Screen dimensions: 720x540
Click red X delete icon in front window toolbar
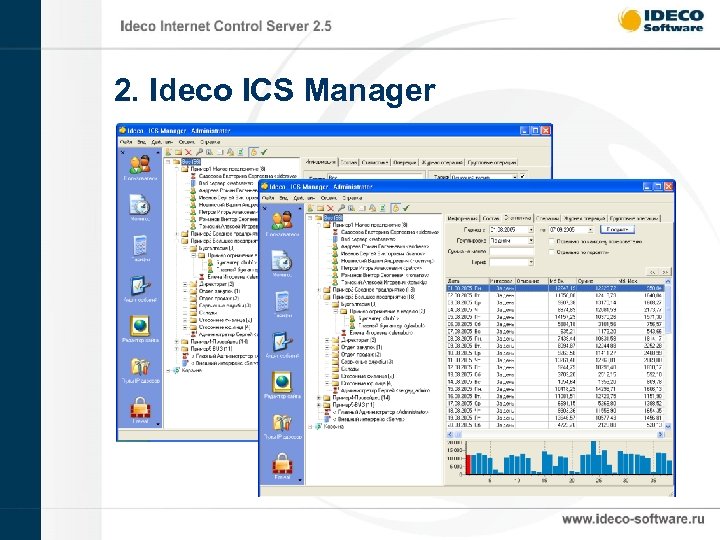[330, 208]
